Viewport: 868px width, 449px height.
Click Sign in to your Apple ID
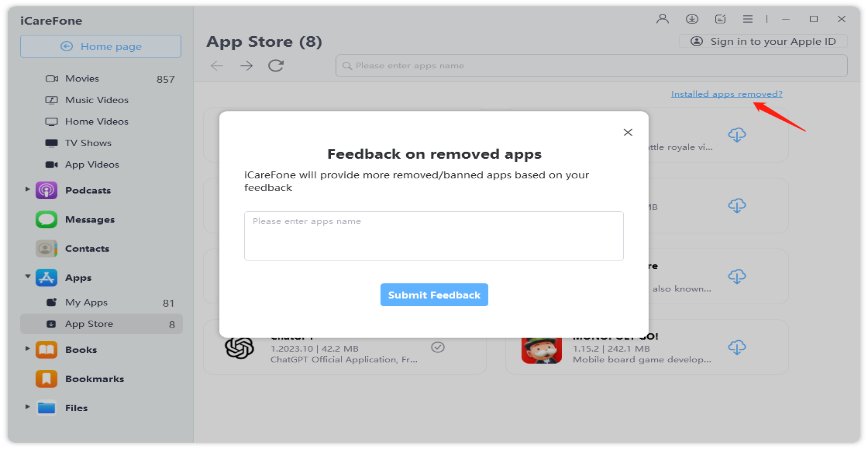click(764, 42)
